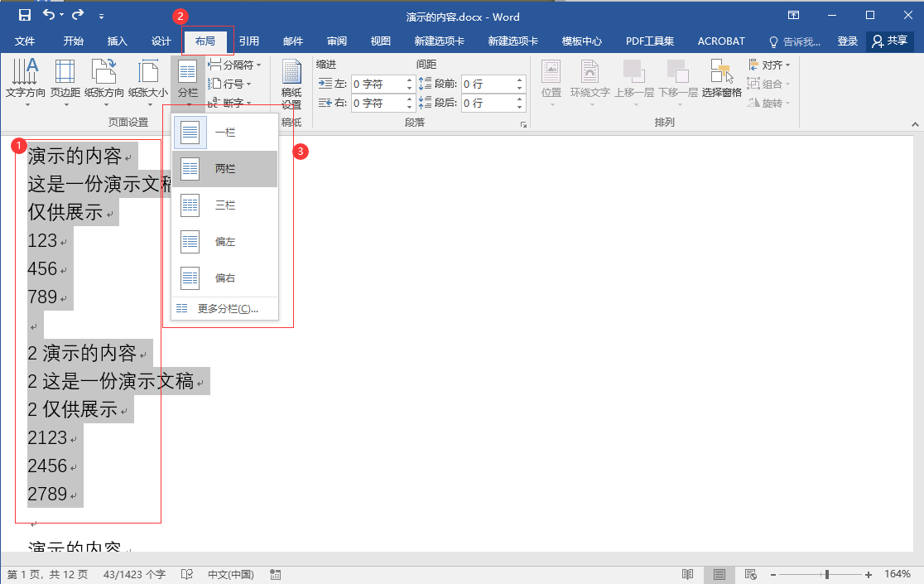Viewport: 924px width, 584px height.
Task: Expand the 分隔符 breaks dropdown
Action: pos(235,65)
